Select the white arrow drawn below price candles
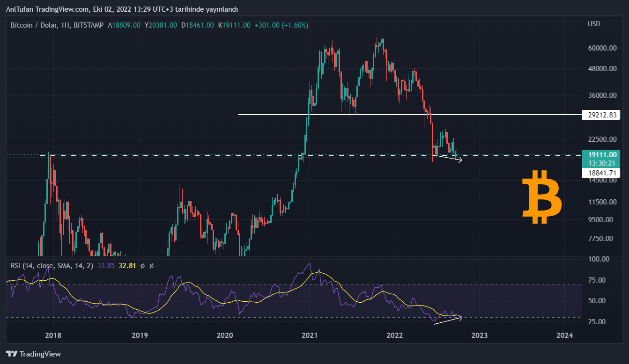 [447, 158]
